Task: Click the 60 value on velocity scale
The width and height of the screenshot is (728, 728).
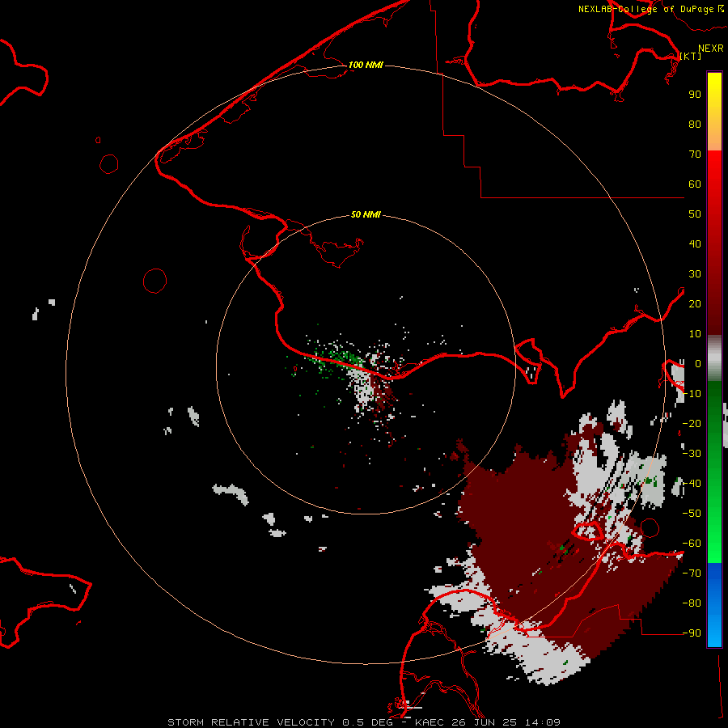Action: coord(695,184)
